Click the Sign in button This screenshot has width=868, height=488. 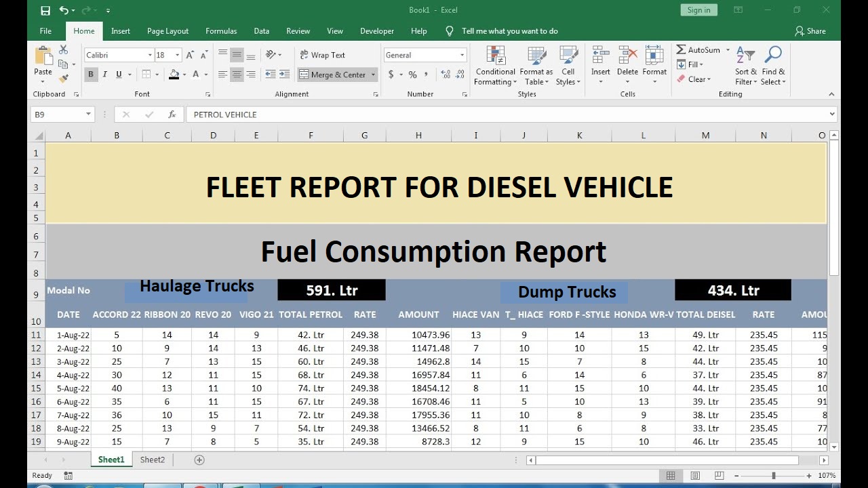[x=698, y=9]
